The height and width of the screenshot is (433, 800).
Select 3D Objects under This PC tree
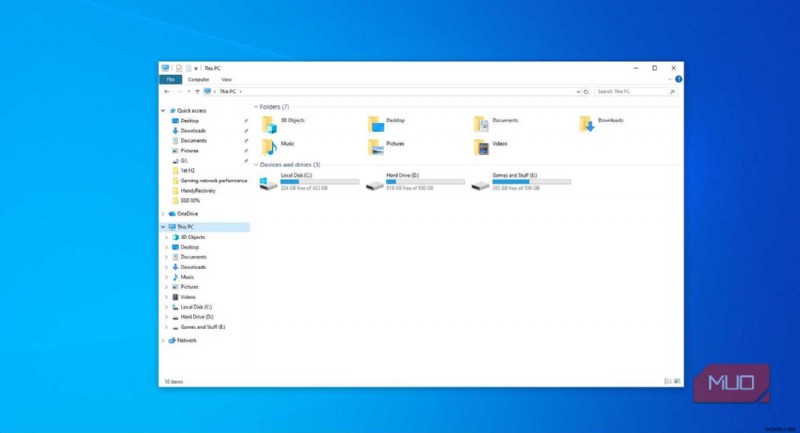(x=192, y=237)
